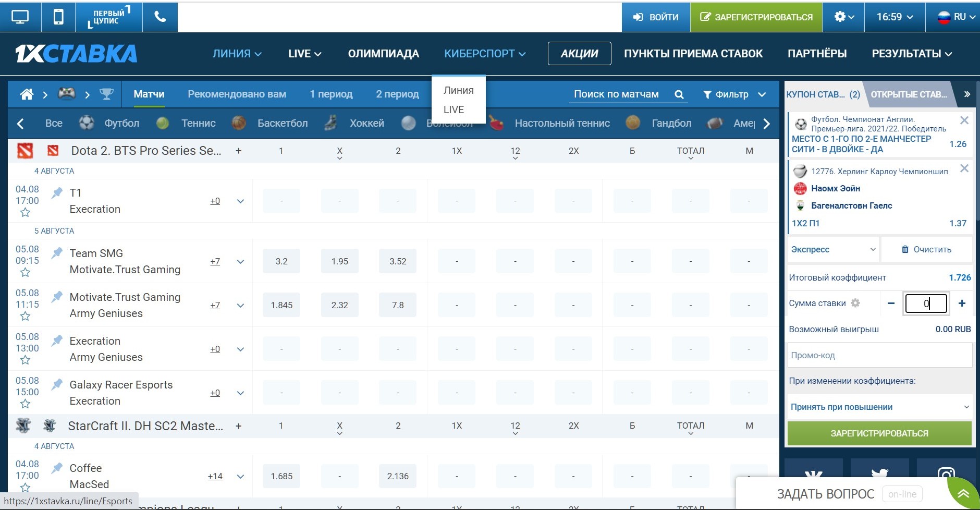Pin the Team SMG match

[57, 253]
